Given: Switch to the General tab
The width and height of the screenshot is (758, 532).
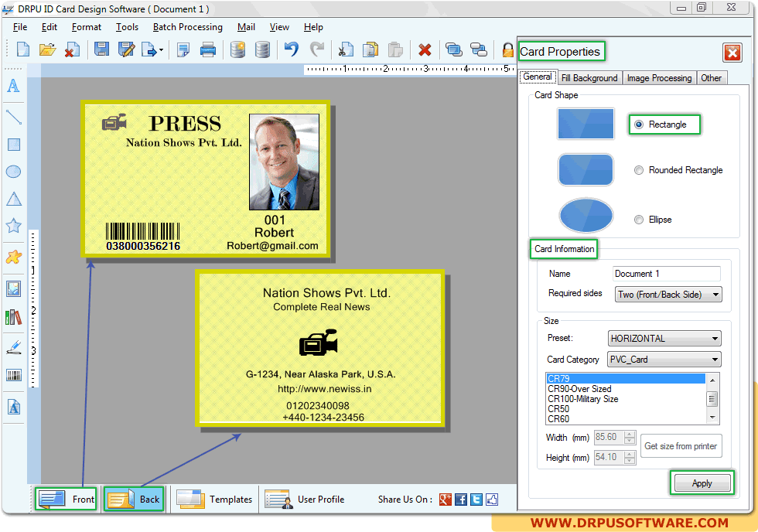Looking at the screenshot, I should coord(538,77).
